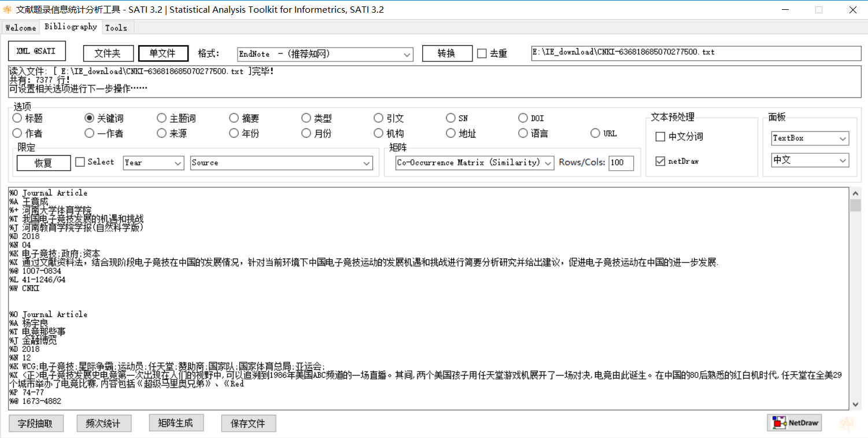The image size is (868, 438).
Task: Click the NetDraw icon button
Action: pos(794,423)
